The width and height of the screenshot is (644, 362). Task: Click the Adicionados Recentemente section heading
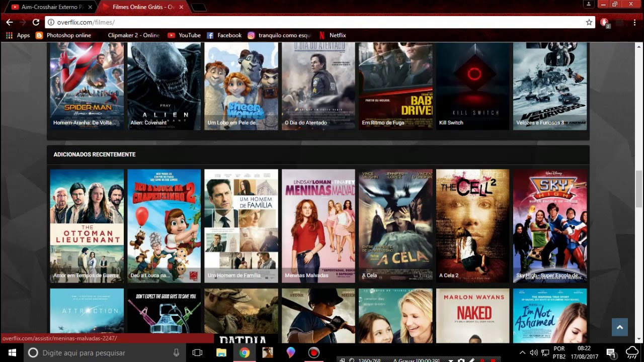[95, 154]
